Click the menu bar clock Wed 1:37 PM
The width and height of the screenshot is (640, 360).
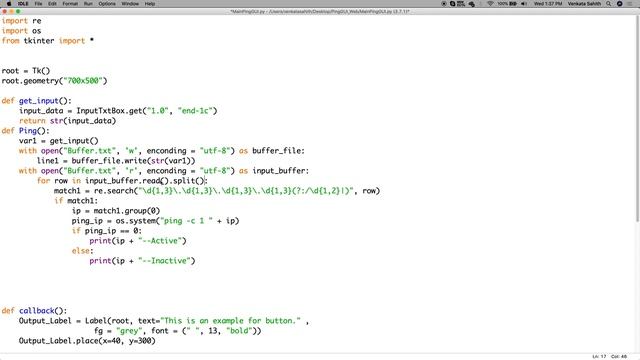click(x=548, y=4)
